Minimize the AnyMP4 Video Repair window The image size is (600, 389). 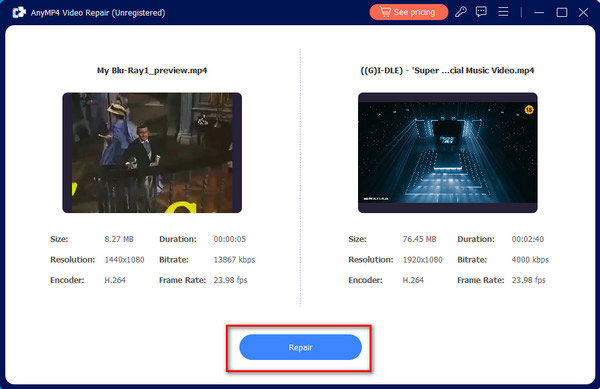click(x=539, y=13)
